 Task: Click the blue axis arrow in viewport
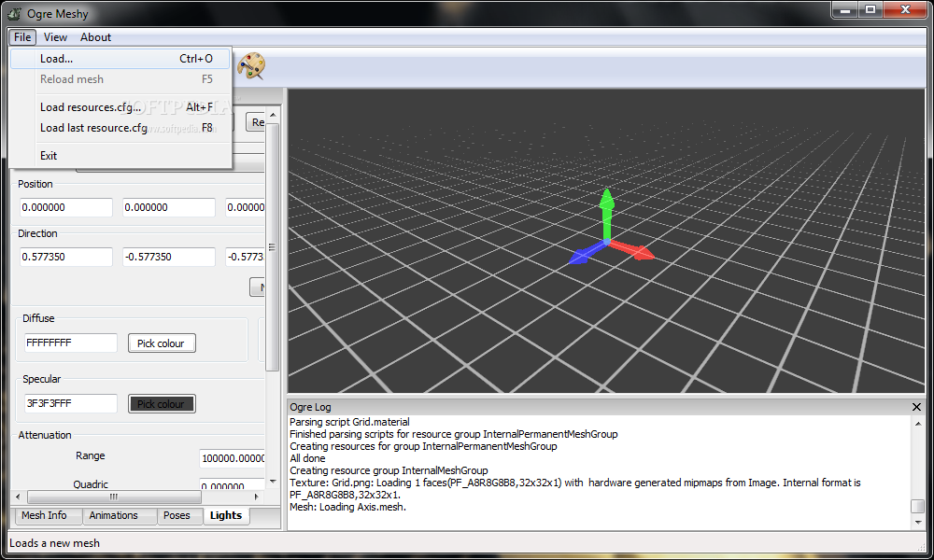(587, 253)
